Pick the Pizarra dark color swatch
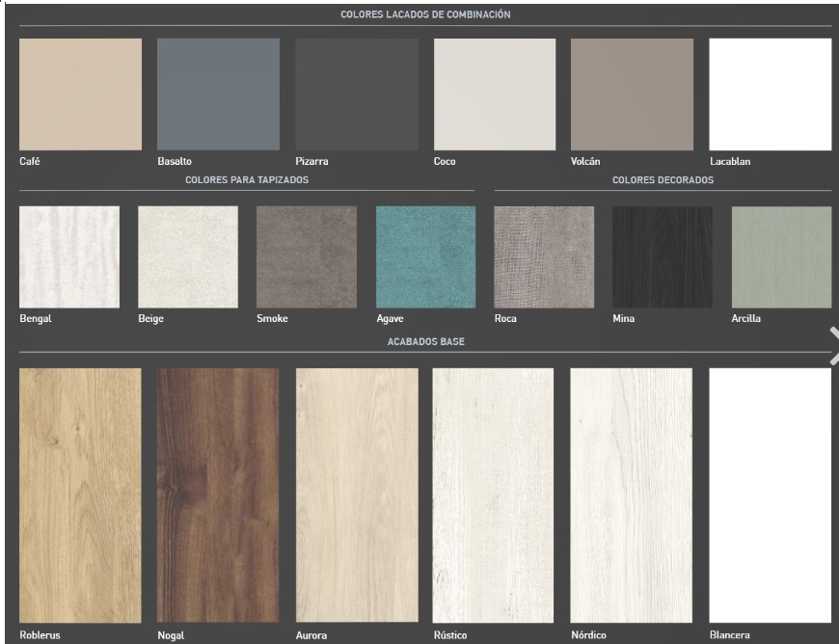 coord(356,94)
